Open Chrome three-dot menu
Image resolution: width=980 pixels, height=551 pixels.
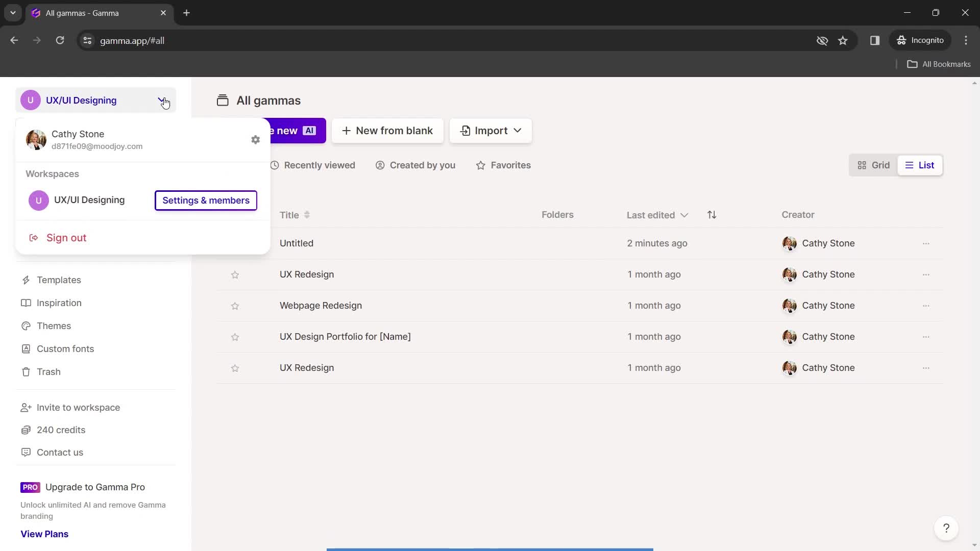966,40
